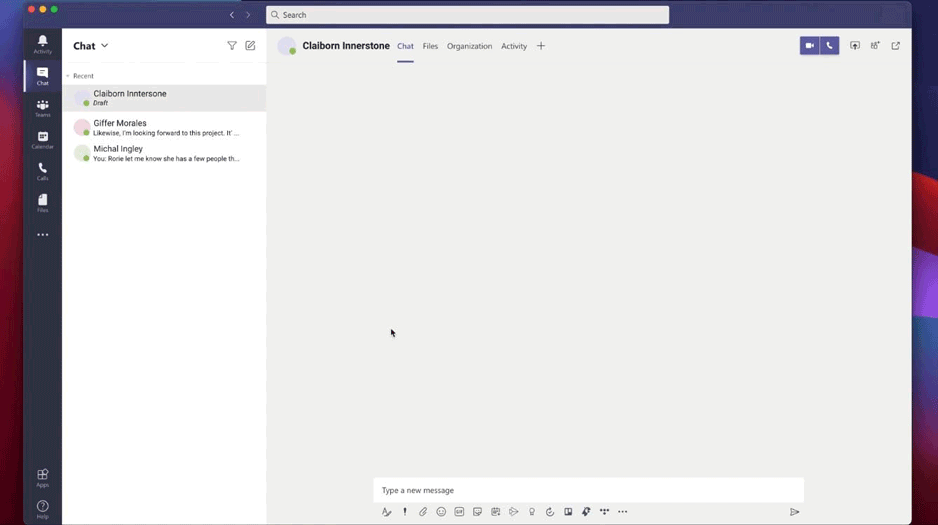
Task: Set delivery options exclamation icon
Action: pyautogui.click(x=405, y=512)
